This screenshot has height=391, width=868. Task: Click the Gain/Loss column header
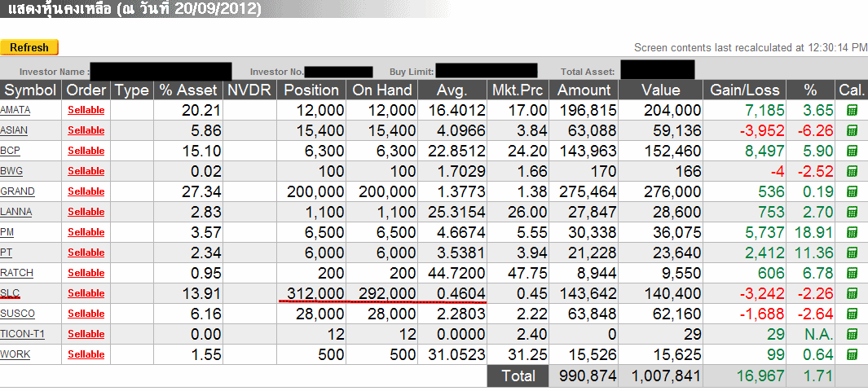tap(745, 90)
